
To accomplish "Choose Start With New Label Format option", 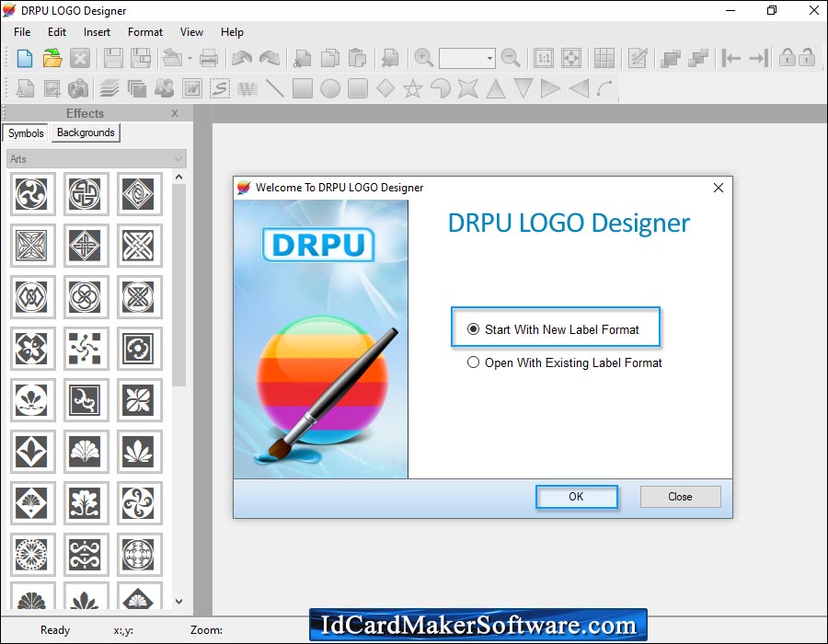I will (554, 329).
